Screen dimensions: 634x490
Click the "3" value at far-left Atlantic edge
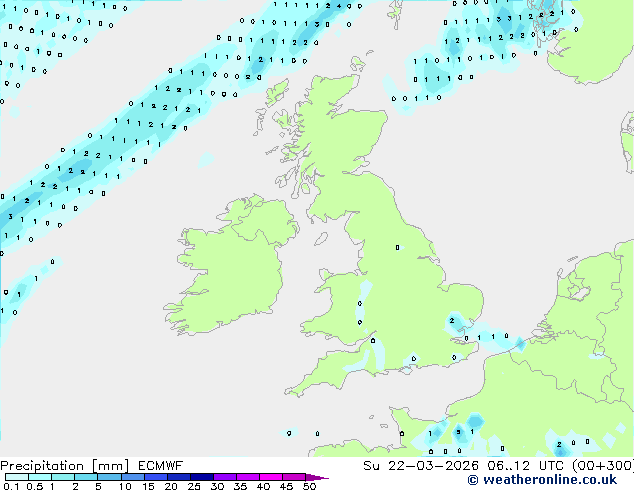[10, 217]
